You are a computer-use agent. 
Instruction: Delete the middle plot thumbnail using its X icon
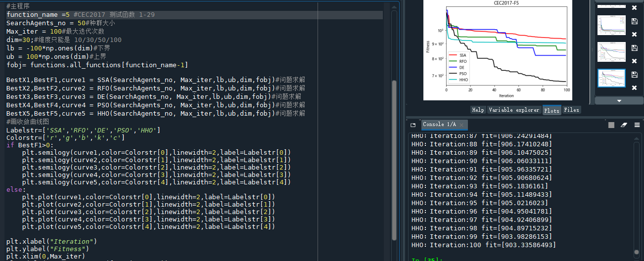point(634,61)
